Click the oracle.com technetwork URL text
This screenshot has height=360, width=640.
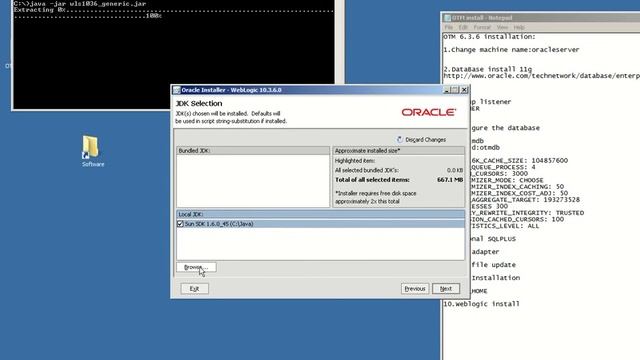pyautogui.click(x=541, y=76)
